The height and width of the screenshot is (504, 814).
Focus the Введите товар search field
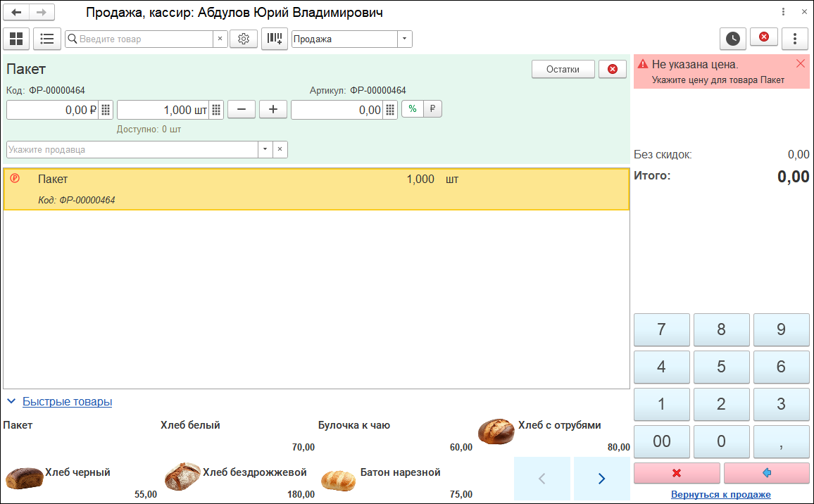[x=139, y=39]
